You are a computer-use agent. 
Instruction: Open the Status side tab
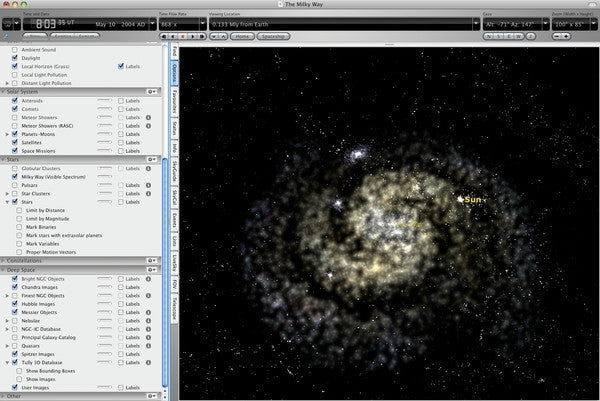(x=174, y=128)
